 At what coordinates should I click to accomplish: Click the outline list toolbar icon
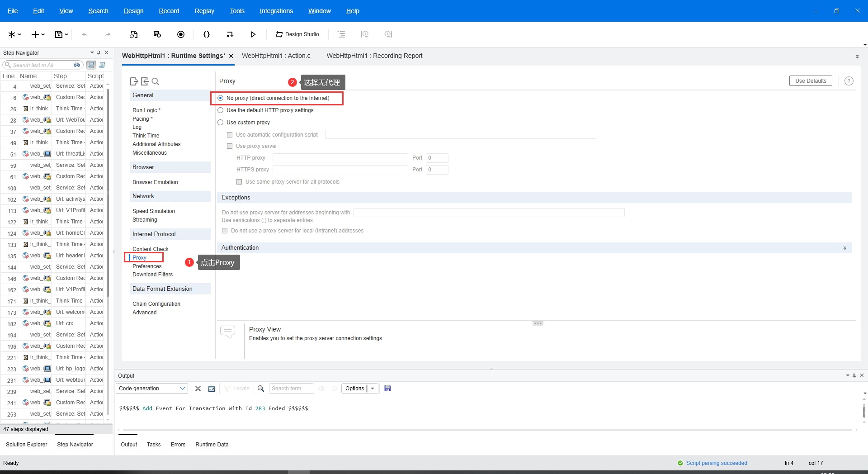click(x=341, y=34)
